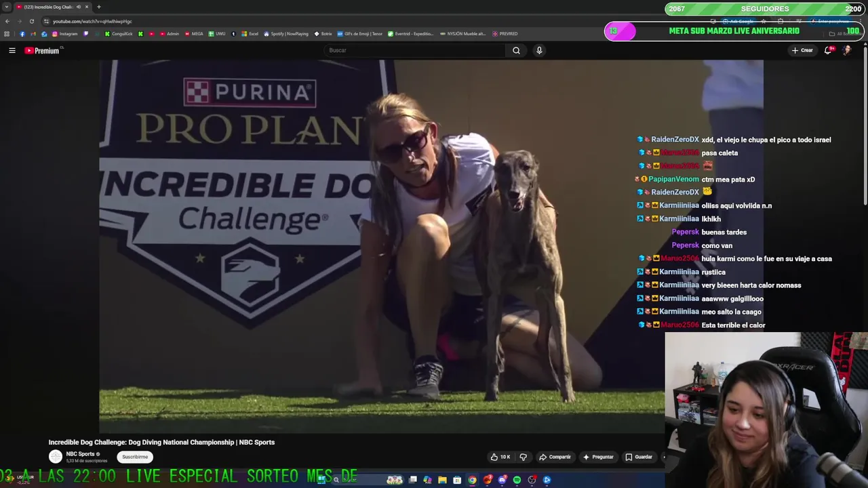Click the youtube.com address bar URL
The image size is (868, 488).
92,21
